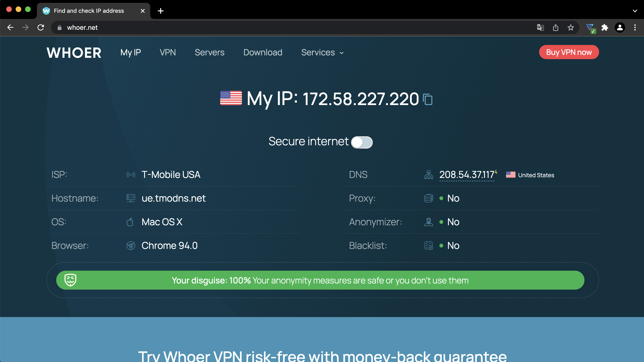Toggle the Secure internet switch
Image resolution: width=644 pixels, height=362 pixels.
click(x=361, y=142)
